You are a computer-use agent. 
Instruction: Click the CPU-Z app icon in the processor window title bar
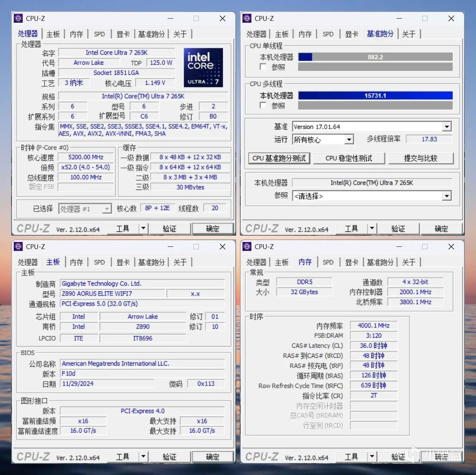pyautogui.click(x=18, y=18)
